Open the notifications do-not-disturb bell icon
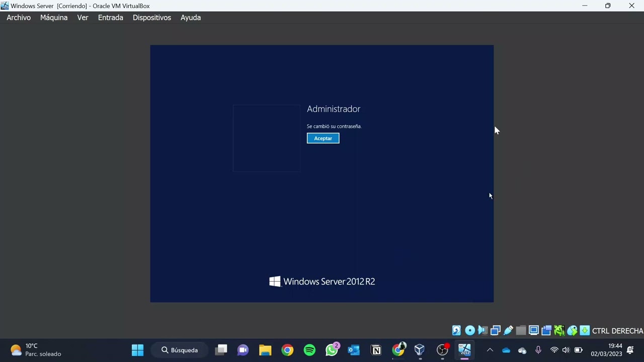Viewport: 644px width, 362px height. [x=630, y=350]
